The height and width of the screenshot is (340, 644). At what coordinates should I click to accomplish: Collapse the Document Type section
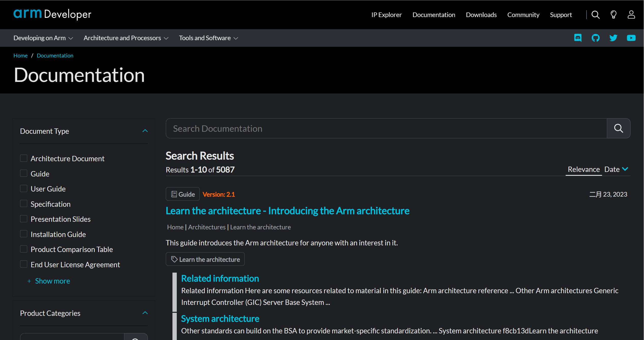145,131
